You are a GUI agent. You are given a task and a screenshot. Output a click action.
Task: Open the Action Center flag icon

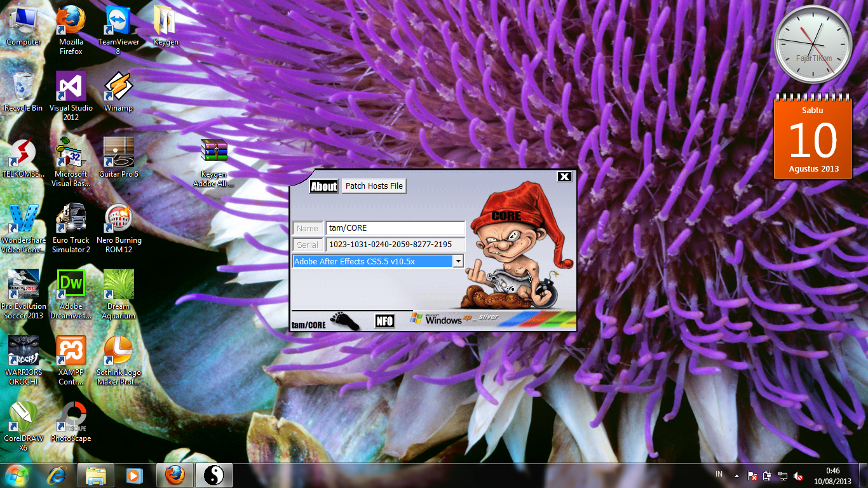tap(752, 475)
